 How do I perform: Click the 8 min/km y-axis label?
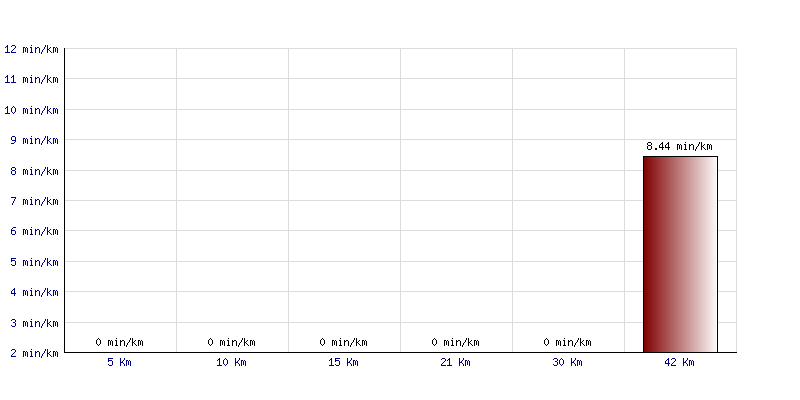click(x=35, y=171)
